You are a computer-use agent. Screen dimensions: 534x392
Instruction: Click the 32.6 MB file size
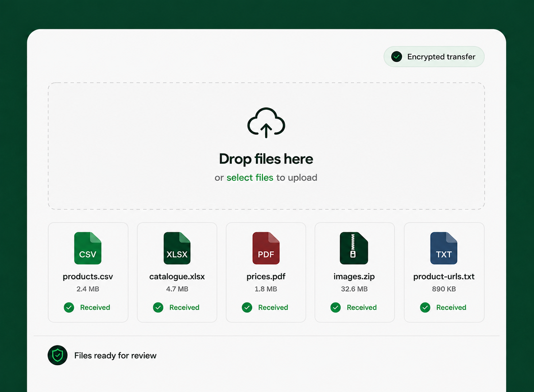tap(354, 289)
